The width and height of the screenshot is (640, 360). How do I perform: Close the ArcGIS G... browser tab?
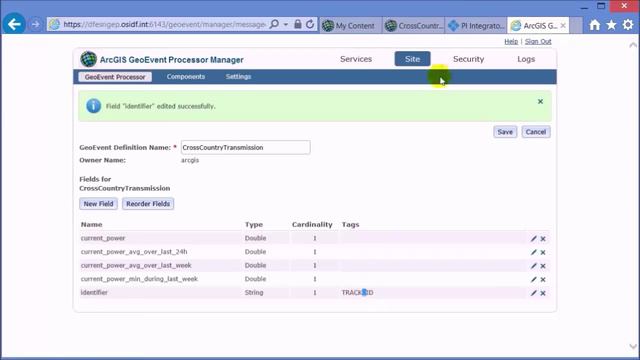point(563,25)
